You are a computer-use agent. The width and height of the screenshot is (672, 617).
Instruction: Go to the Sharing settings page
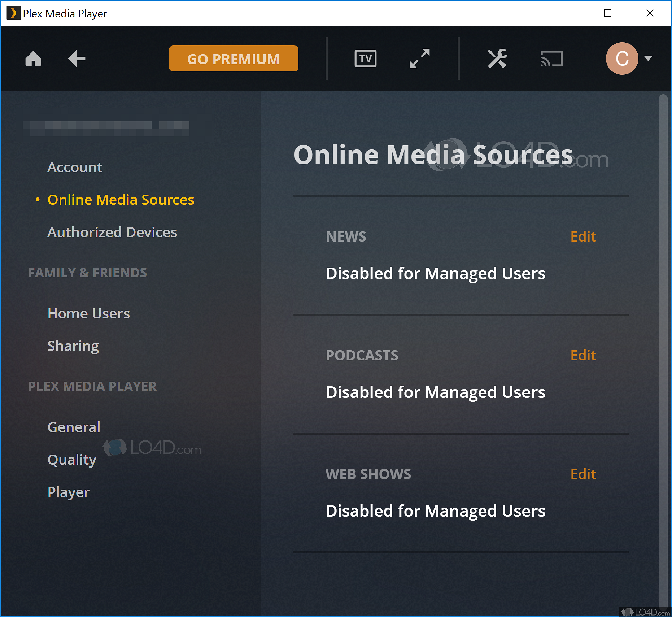[x=73, y=346]
